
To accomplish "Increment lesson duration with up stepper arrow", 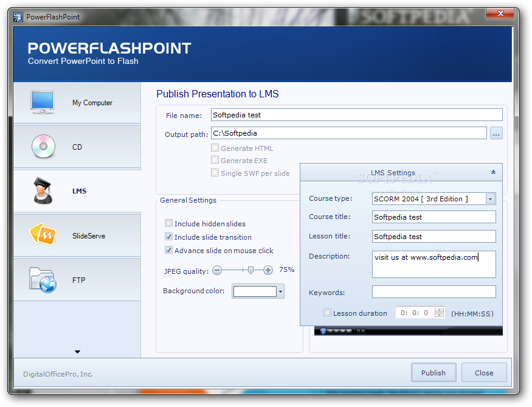I will click(440, 310).
